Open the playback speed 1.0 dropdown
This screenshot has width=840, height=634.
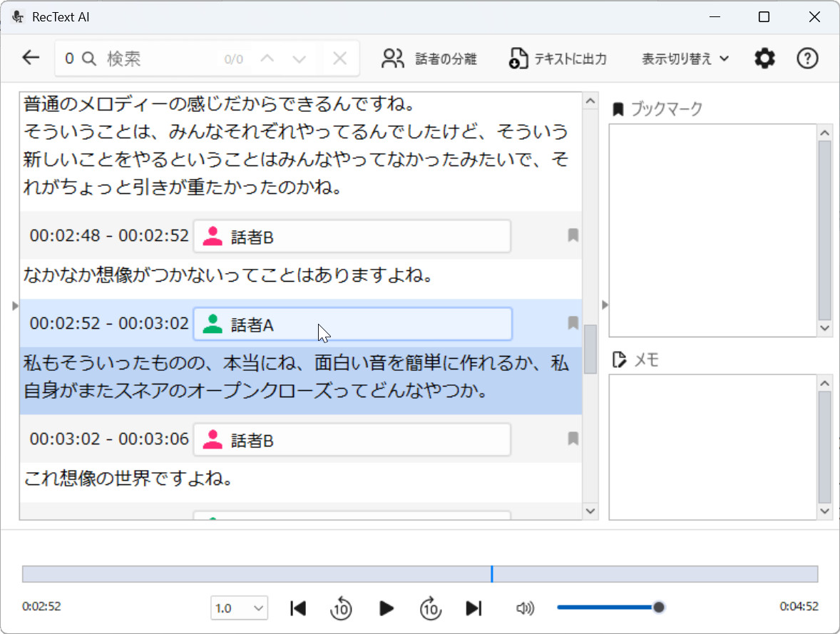point(239,608)
